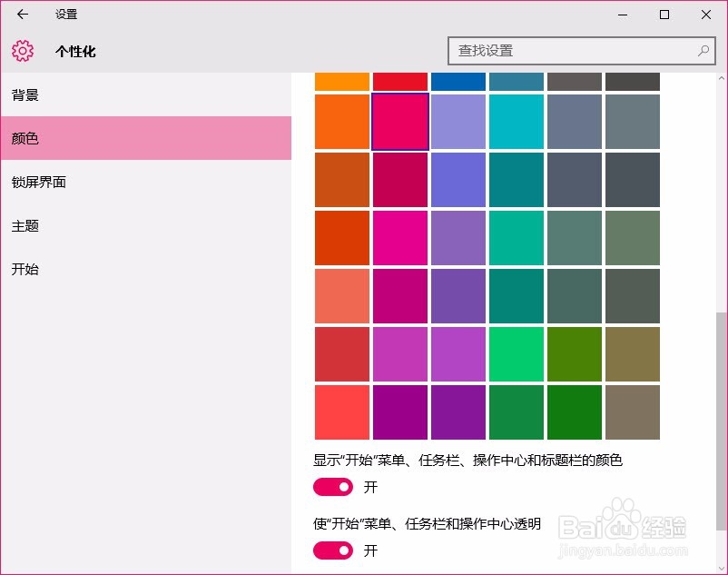Choose the hot magenta swatch below crimson
The height and width of the screenshot is (575, 728).
pos(400,238)
